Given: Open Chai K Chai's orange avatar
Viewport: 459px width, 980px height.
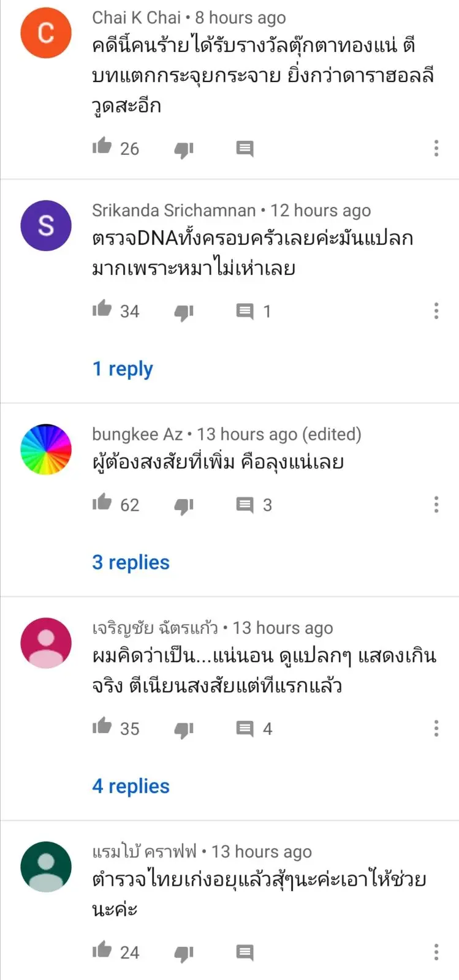Looking at the screenshot, I should point(46,33).
